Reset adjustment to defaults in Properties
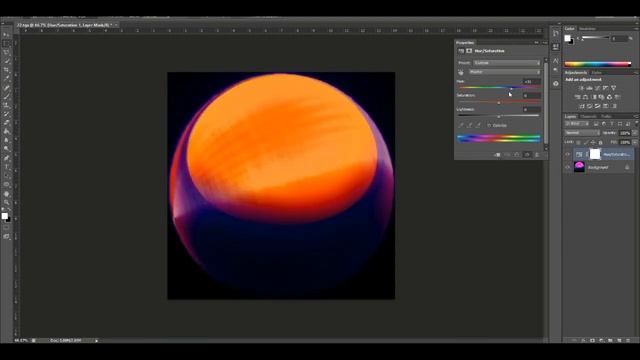 pyautogui.click(x=517, y=155)
